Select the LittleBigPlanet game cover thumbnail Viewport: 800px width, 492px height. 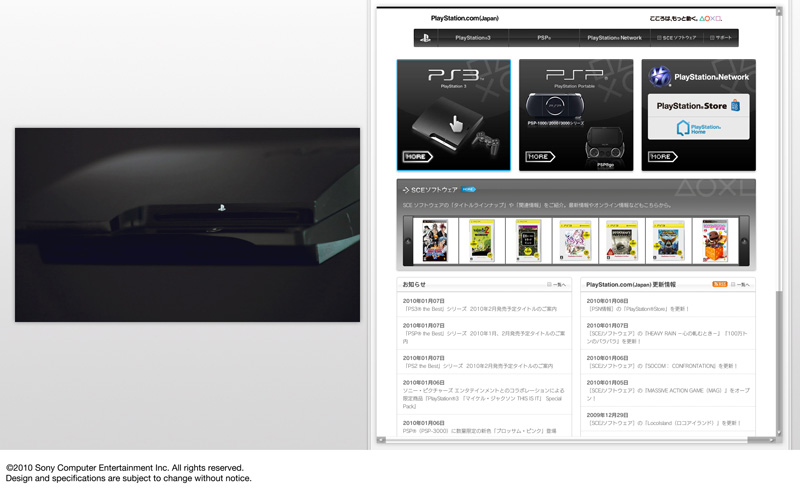click(714, 241)
